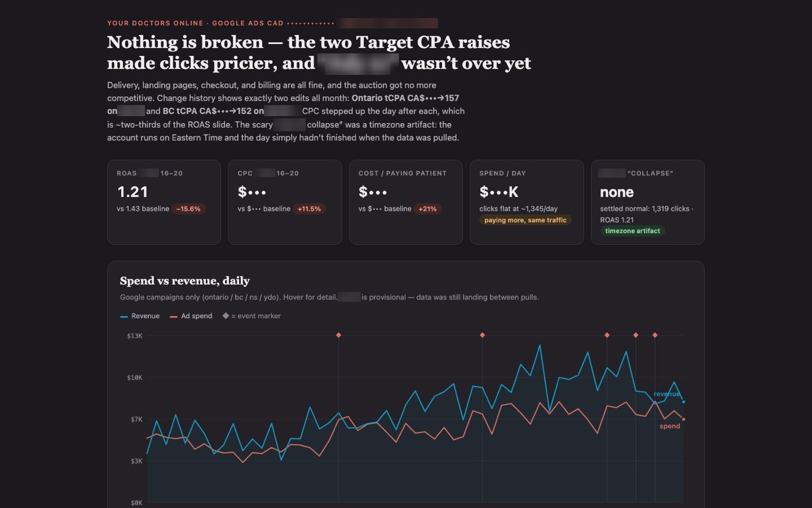Viewport: 812px width, 508px height.
Task: Click the rightmost event marker diamond on chart
Action: 655,335
